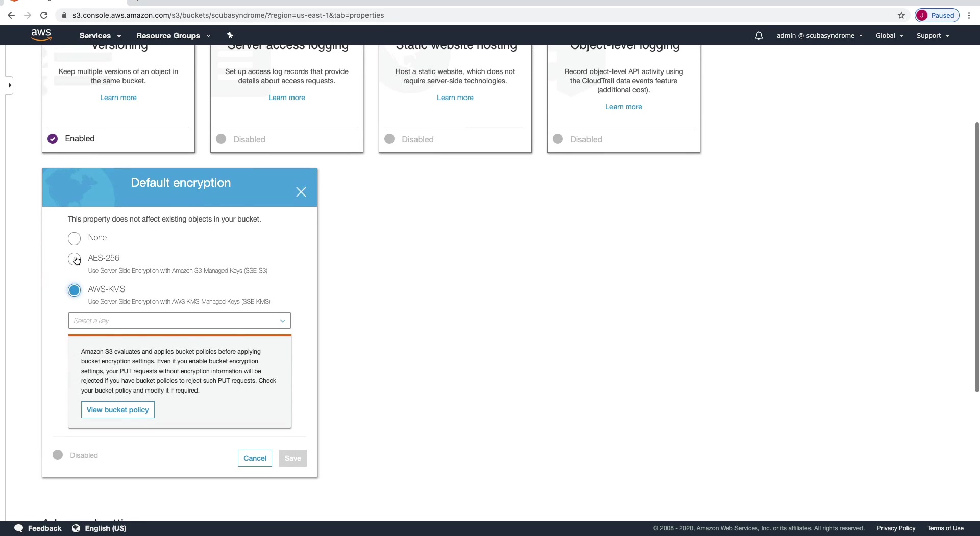Go forward in browser history
Viewport: 980px width, 536px height.
click(x=28, y=15)
